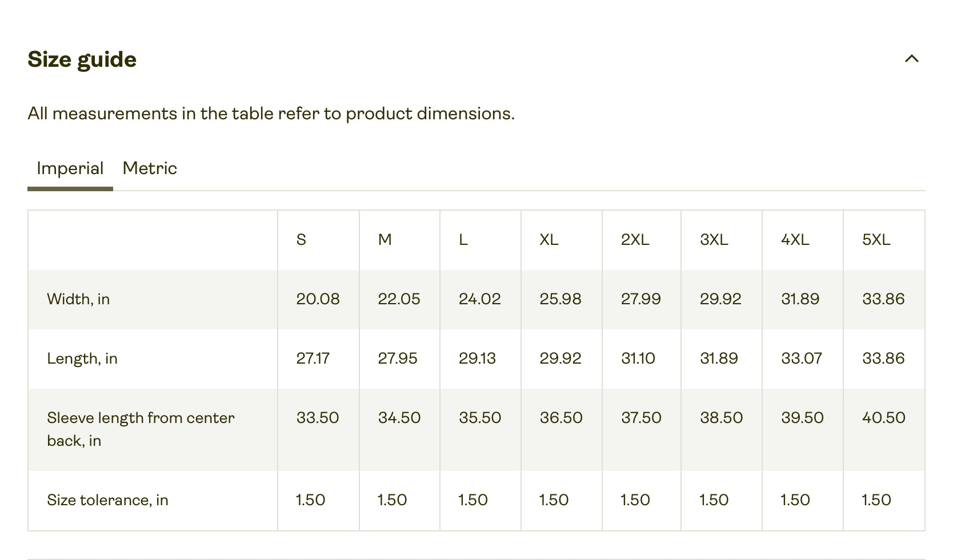
Task: Click the Size tolerance, in row label
Action: (x=107, y=500)
